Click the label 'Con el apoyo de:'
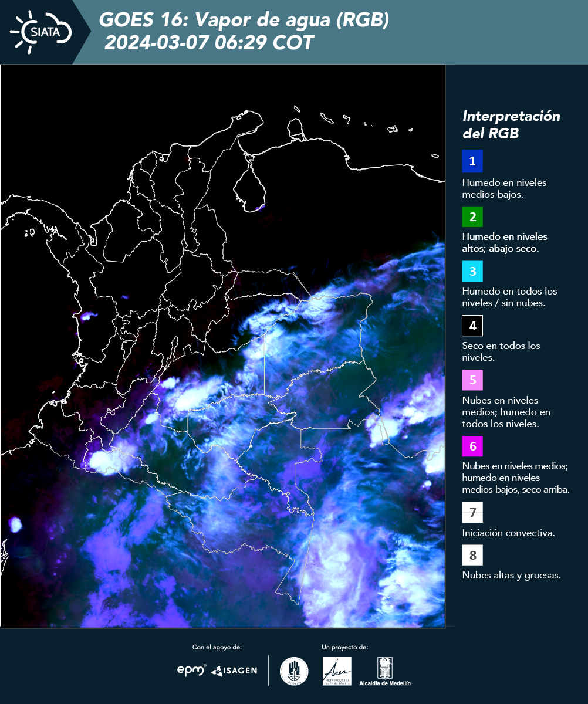Image resolution: width=588 pixels, height=704 pixels. click(217, 647)
